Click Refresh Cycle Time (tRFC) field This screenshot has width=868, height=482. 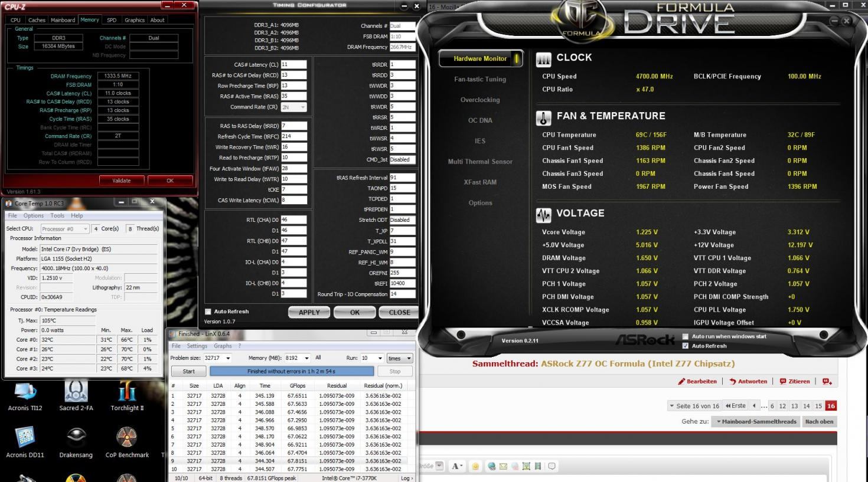(293, 136)
